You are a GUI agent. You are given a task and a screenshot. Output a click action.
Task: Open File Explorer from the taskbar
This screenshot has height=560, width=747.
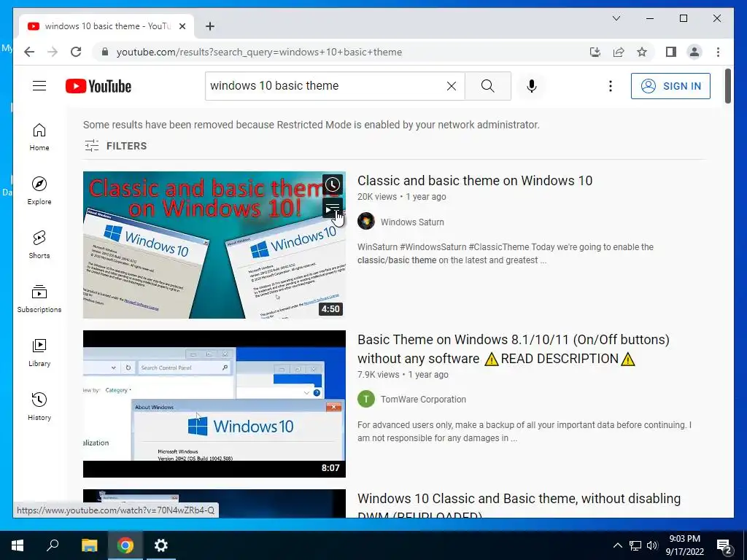(89, 545)
